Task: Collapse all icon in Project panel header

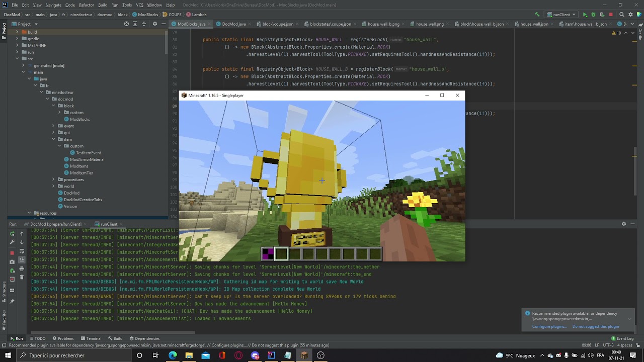Action: point(144,24)
